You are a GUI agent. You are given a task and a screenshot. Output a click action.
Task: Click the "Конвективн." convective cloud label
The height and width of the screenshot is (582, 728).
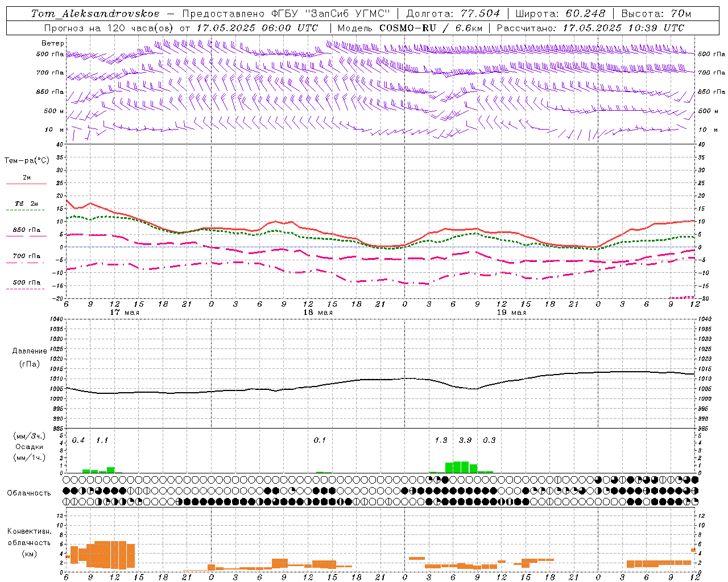[x=29, y=531]
